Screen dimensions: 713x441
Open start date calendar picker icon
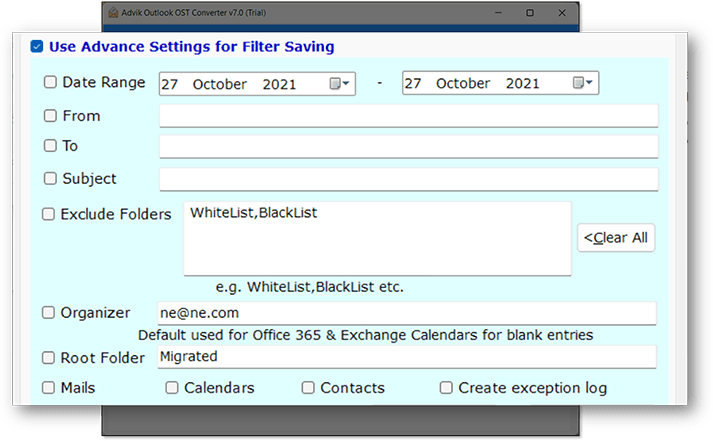tap(339, 84)
